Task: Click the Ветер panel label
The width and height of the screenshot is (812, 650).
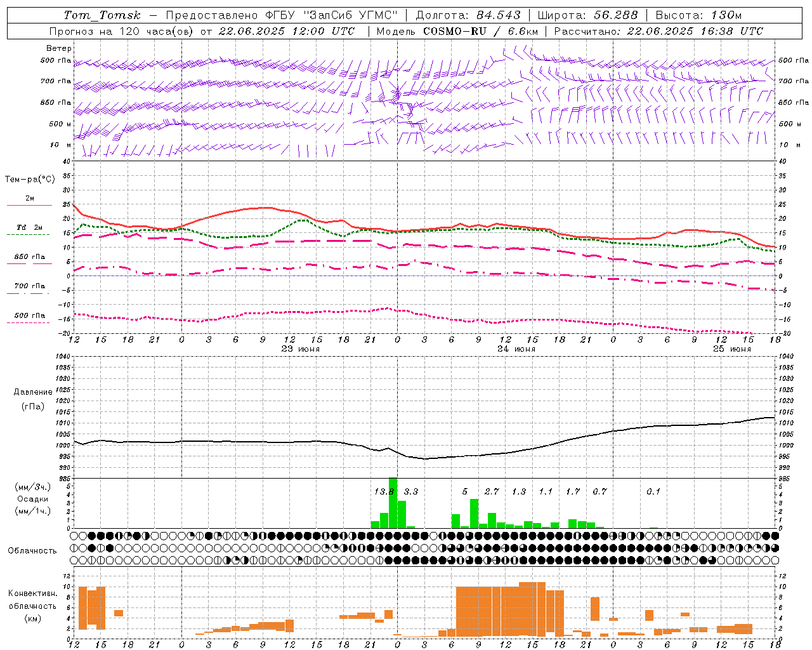Action: [59, 48]
